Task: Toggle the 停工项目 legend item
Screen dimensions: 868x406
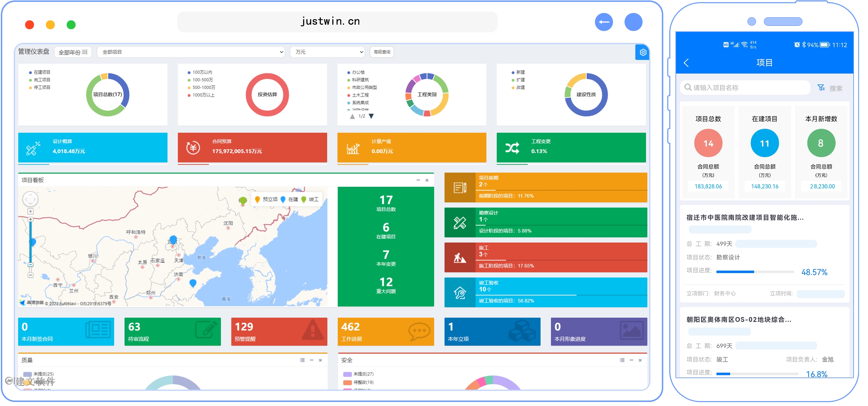Action: pos(40,88)
